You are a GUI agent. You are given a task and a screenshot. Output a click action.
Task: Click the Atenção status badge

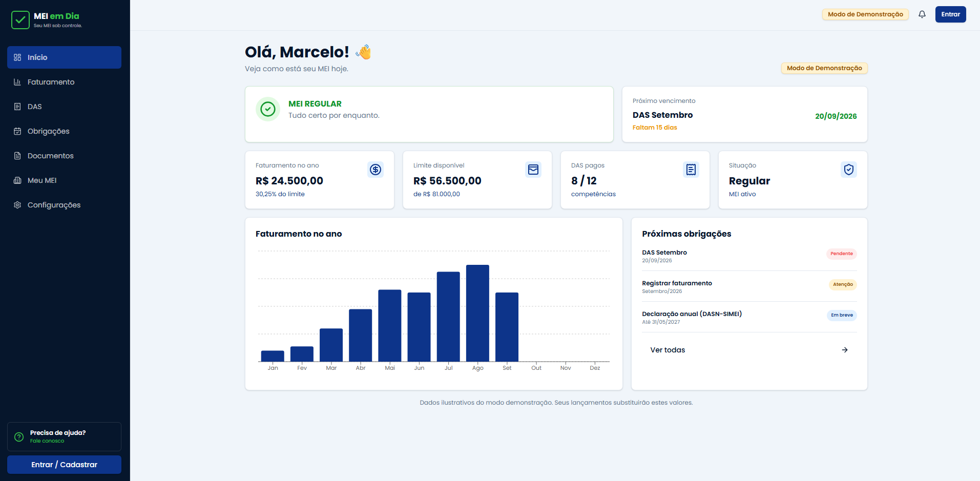click(843, 284)
